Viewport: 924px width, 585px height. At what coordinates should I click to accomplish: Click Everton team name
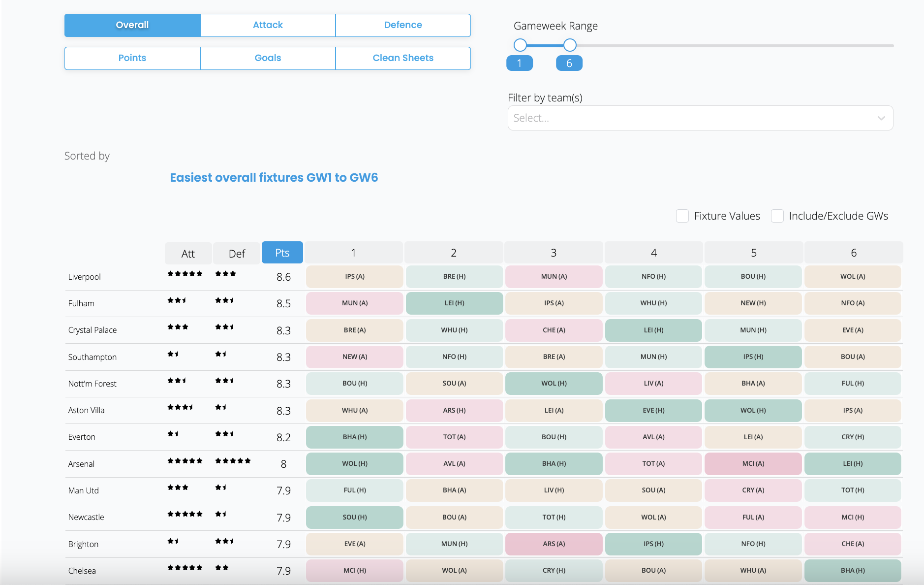82,437
